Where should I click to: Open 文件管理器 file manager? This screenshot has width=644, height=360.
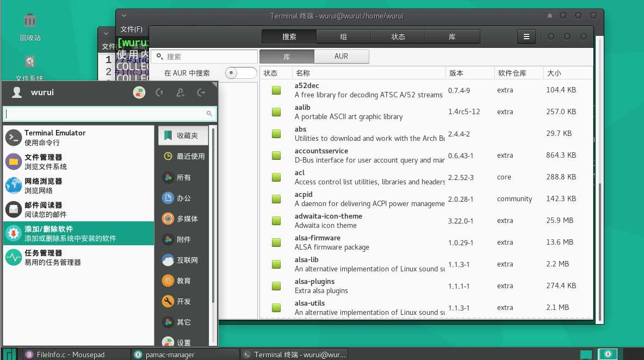click(x=78, y=162)
